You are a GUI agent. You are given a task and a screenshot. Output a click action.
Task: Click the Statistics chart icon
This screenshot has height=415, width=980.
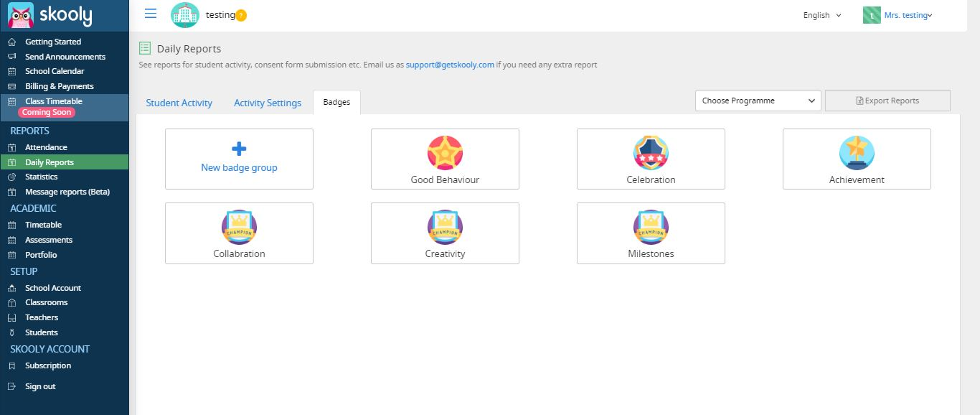(11, 177)
